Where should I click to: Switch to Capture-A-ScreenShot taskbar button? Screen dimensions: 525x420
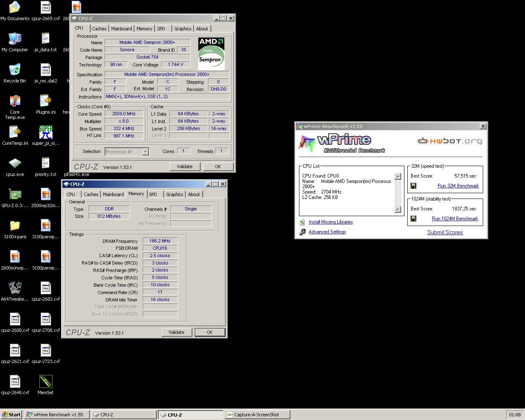point(257,415)
